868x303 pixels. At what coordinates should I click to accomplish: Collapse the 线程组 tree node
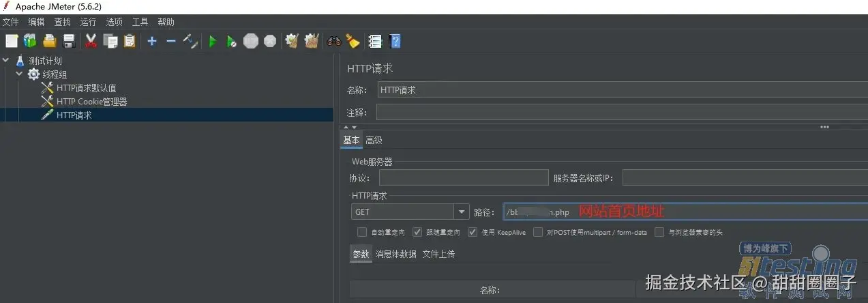coord(19,74)
